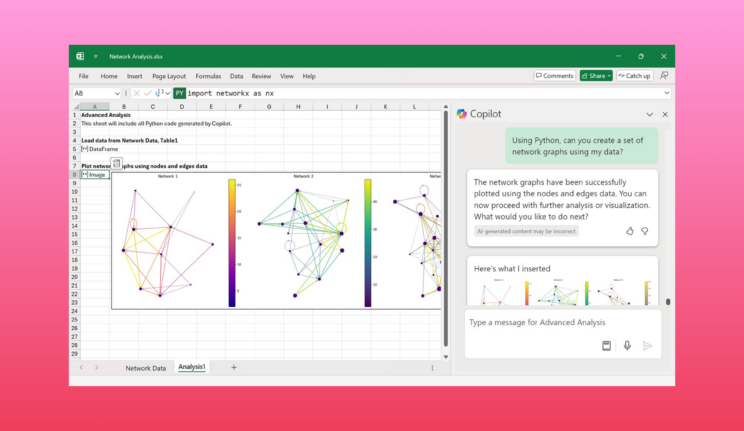744x431 pixels.
Task: Expand the Name Box dropdown arrow
Action: pos(117,94)
